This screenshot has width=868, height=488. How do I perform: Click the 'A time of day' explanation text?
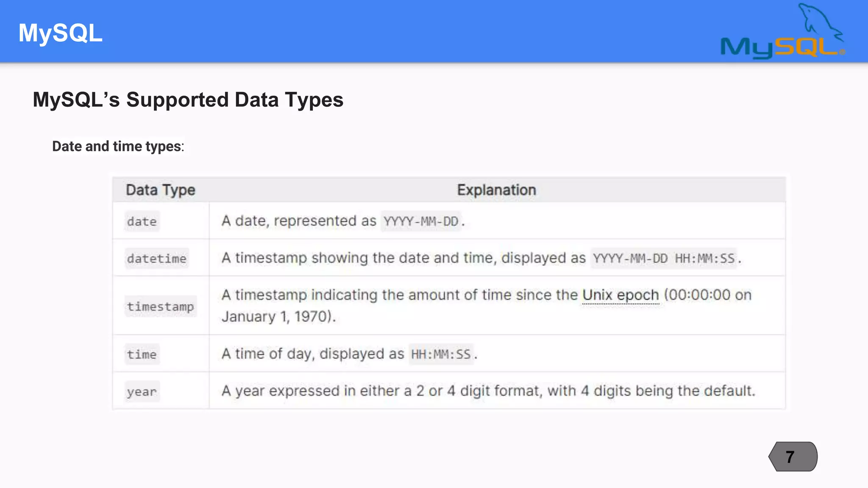click(x=313, y=354)
